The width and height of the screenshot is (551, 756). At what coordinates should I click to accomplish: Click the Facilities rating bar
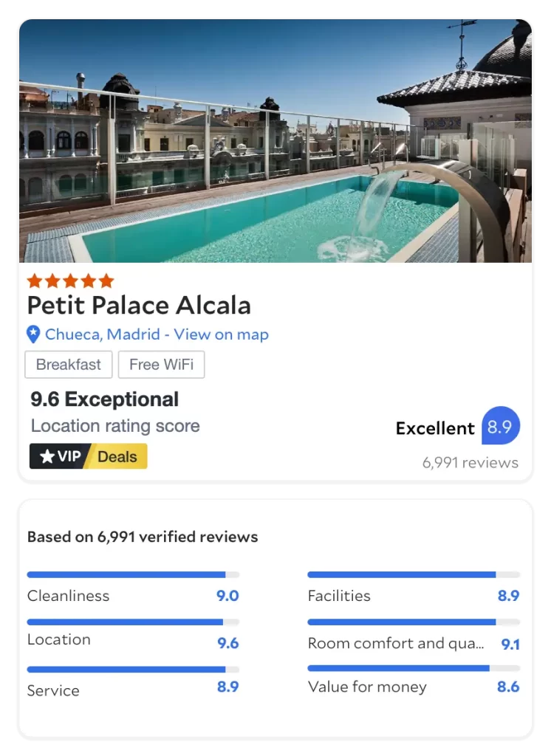pyautogui.click(x=414, y=574)
